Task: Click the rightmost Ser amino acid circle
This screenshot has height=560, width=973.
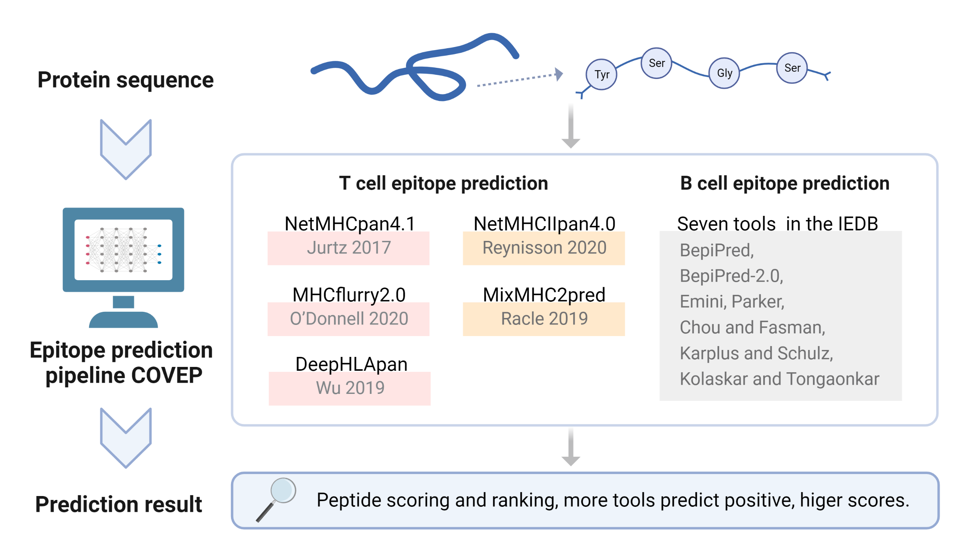Action: point(791,68)
